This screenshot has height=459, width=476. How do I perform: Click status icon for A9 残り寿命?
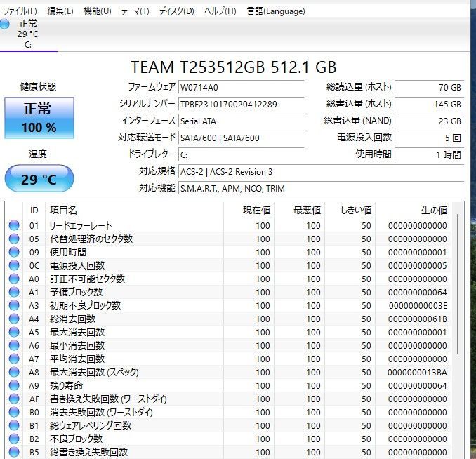tap(14, 385)
